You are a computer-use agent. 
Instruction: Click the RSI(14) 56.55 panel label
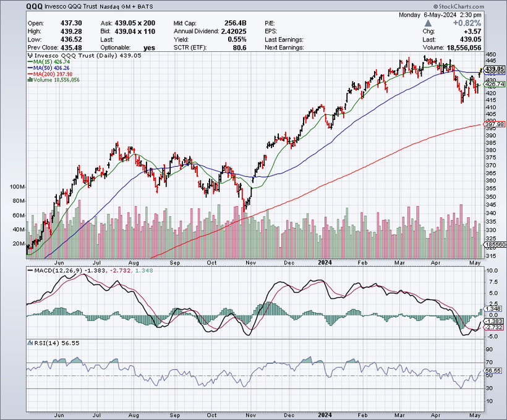pos(57,343)
